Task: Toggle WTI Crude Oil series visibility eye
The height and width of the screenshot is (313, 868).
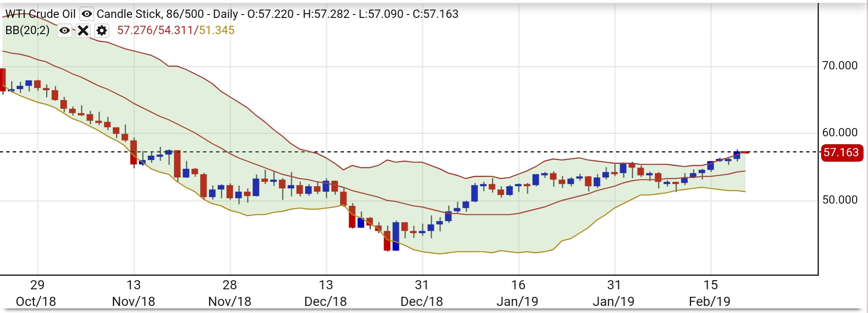Action: 87,14
